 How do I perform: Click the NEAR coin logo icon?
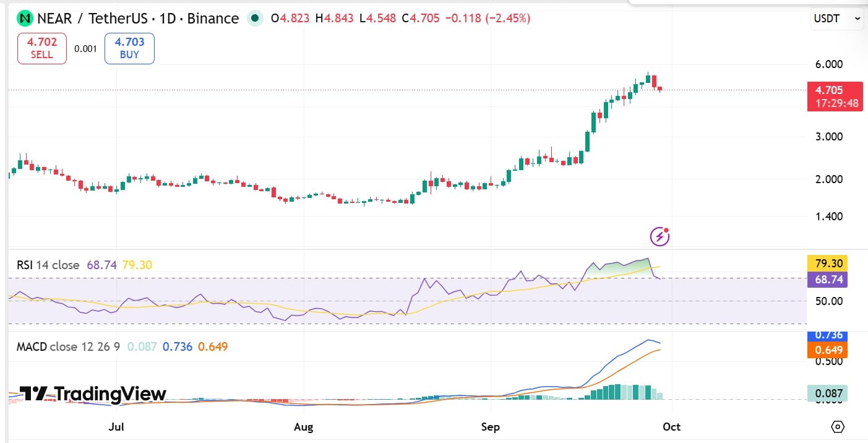25,19
